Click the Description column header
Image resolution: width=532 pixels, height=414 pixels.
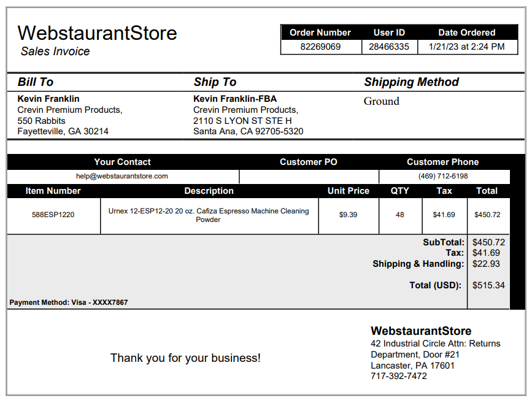click(x=209, y=191)
